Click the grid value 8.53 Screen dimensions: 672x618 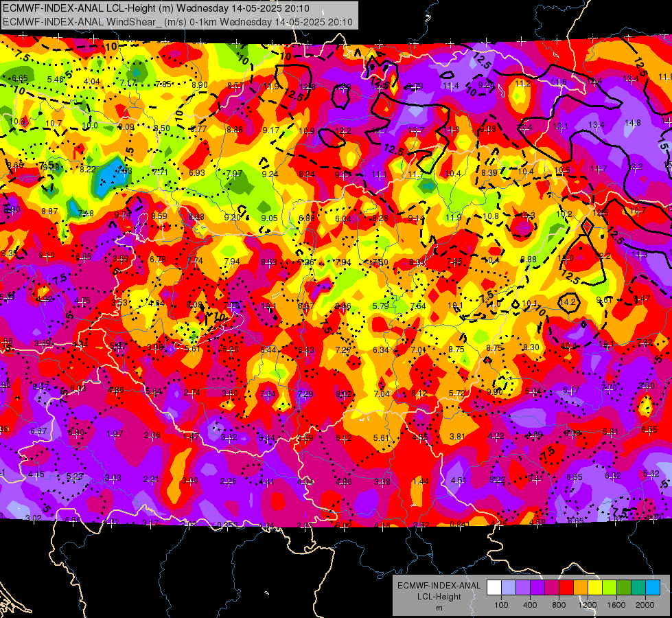click(269, 262)
